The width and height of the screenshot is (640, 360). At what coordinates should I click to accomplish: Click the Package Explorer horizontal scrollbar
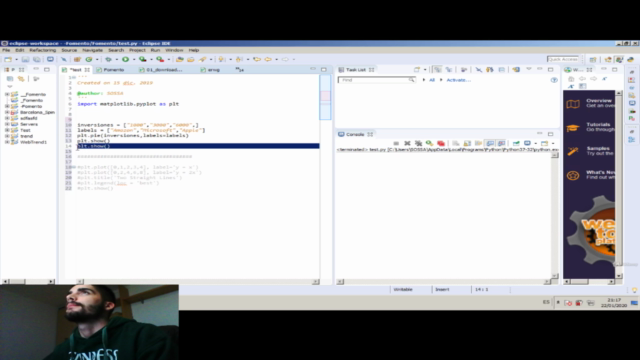point(28,282)
